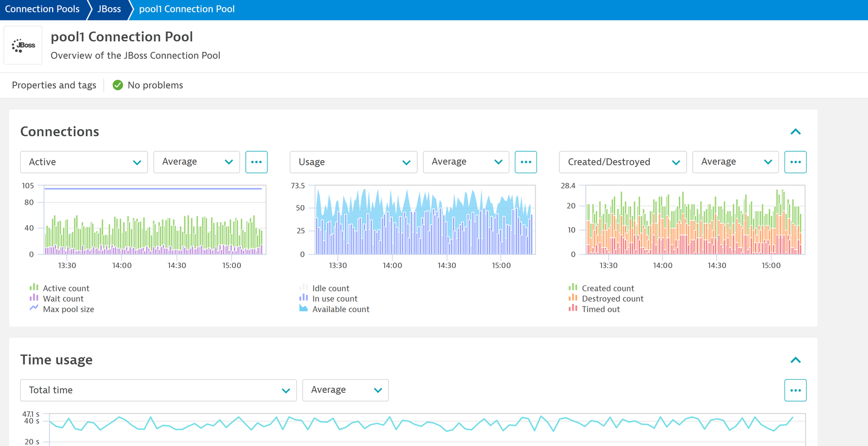Collapse the Connections section
This screenshot has width=868, height=446.
point(795,132)
